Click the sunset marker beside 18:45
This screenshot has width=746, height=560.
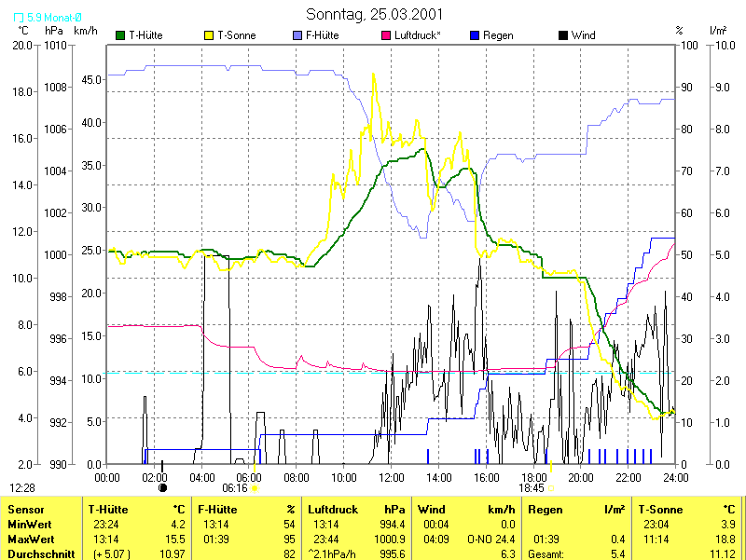(x=550, y=487)
